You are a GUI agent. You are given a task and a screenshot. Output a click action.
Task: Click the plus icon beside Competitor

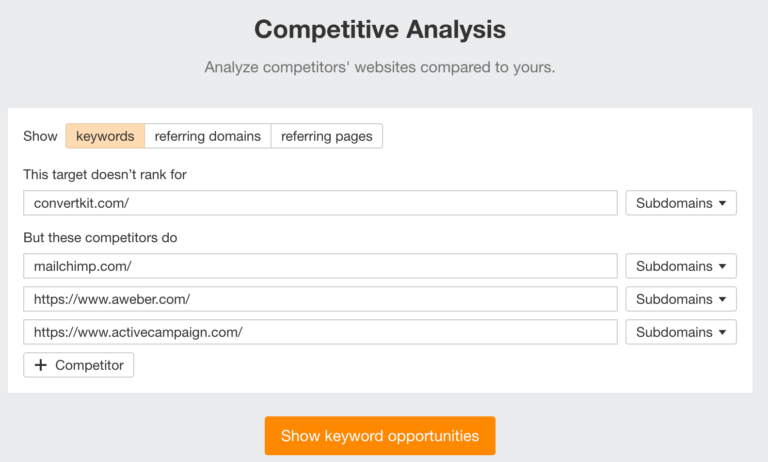point(41,365)
